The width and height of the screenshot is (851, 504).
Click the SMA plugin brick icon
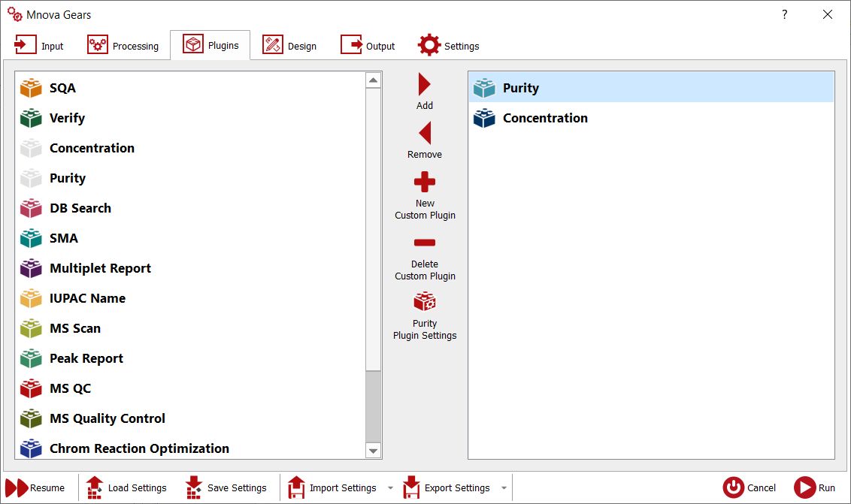pos(31,238)
